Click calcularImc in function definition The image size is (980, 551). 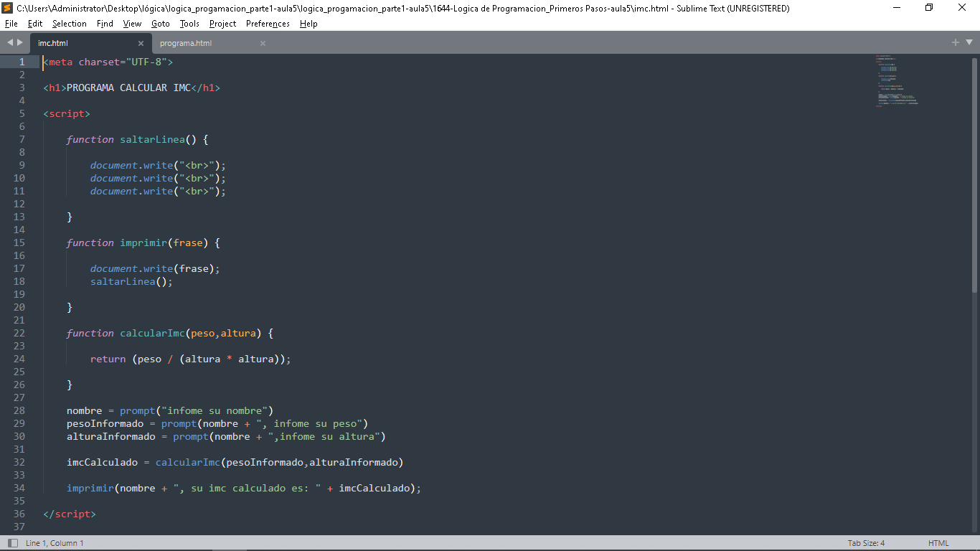153,333
